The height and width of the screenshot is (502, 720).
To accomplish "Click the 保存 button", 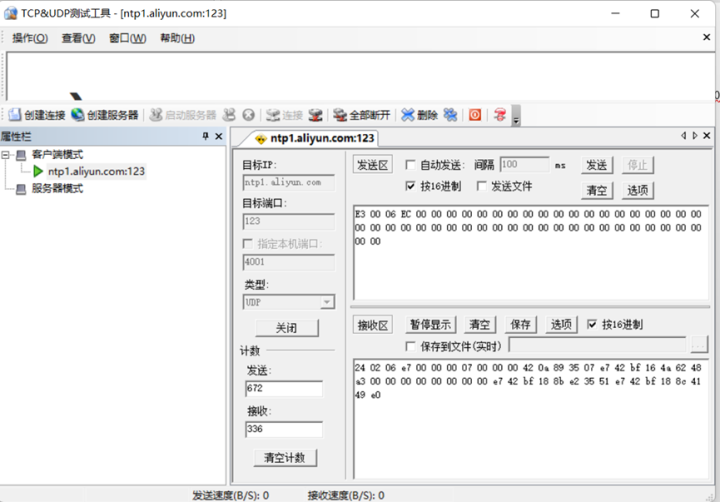I will click(x=521, y=325).
